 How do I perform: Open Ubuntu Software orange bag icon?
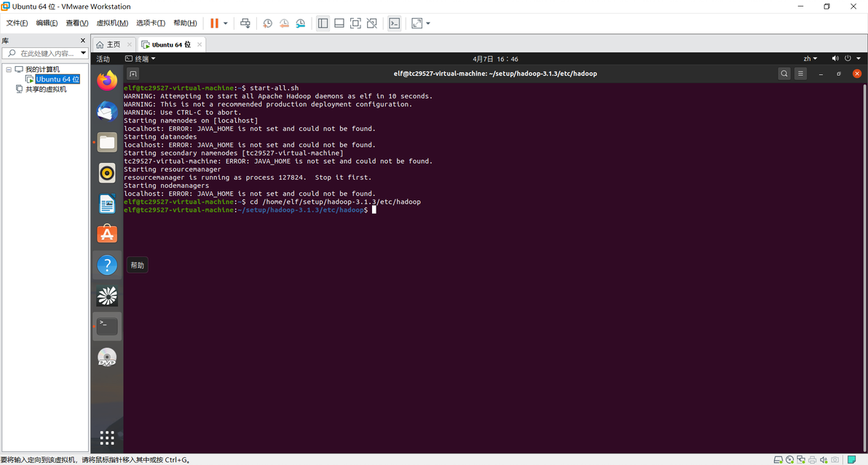coord(107,234)
